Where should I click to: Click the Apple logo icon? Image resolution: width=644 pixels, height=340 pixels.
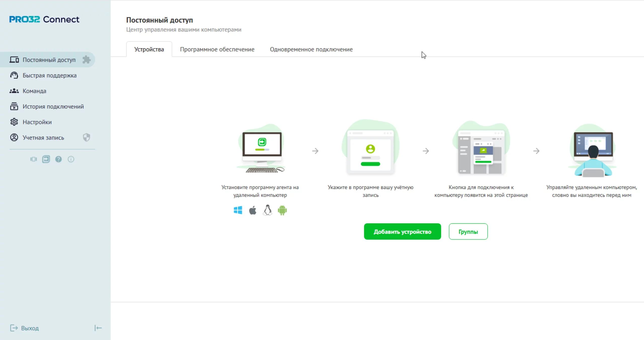pyautogui.click(x=253, y=210)
